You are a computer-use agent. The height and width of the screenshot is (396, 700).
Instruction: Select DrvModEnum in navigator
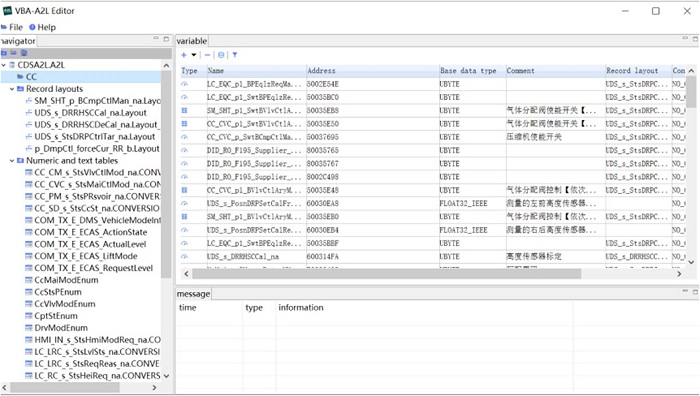click(x=61, y=328)
